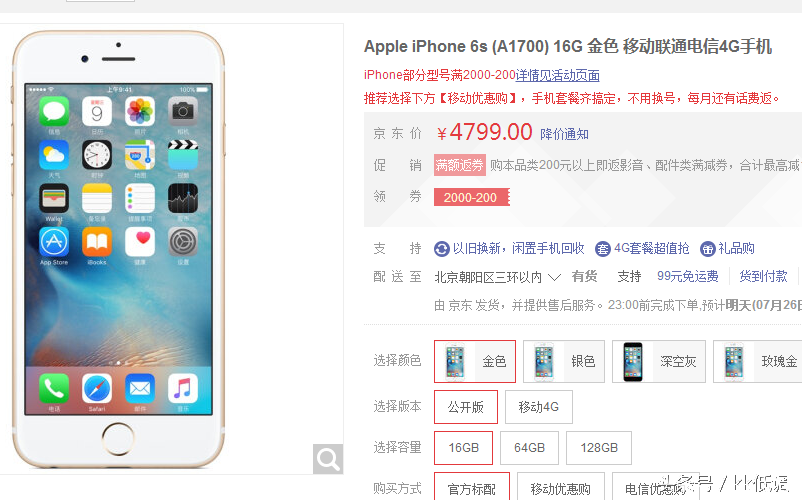Choose 移动优惠购 purchase method

(x=561, y=488)
